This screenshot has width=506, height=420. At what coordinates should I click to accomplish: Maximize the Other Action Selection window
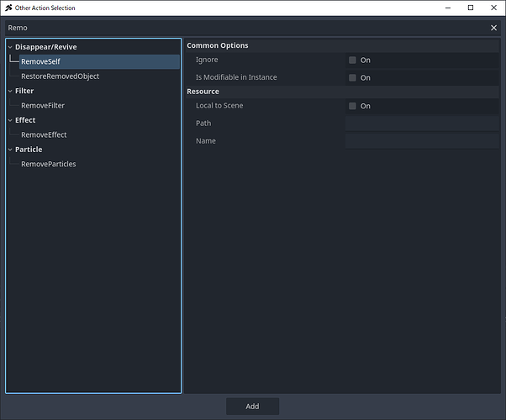click(x=471, y=8)
